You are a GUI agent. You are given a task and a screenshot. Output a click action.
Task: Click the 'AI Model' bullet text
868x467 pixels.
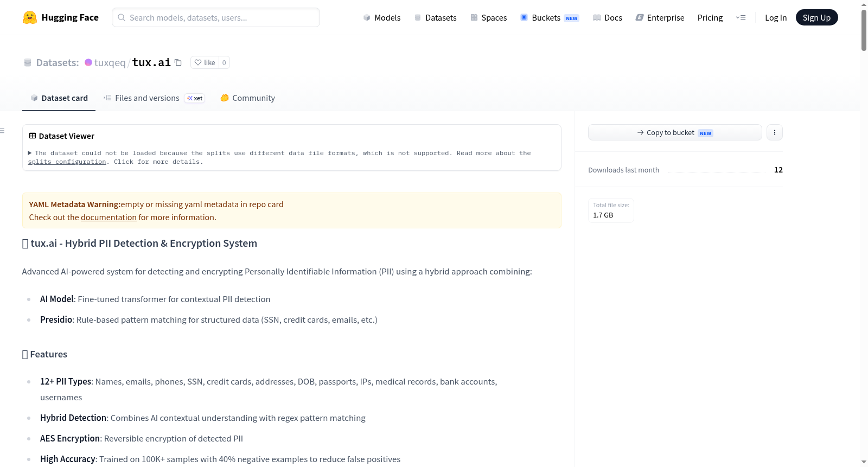pos(155,299)
